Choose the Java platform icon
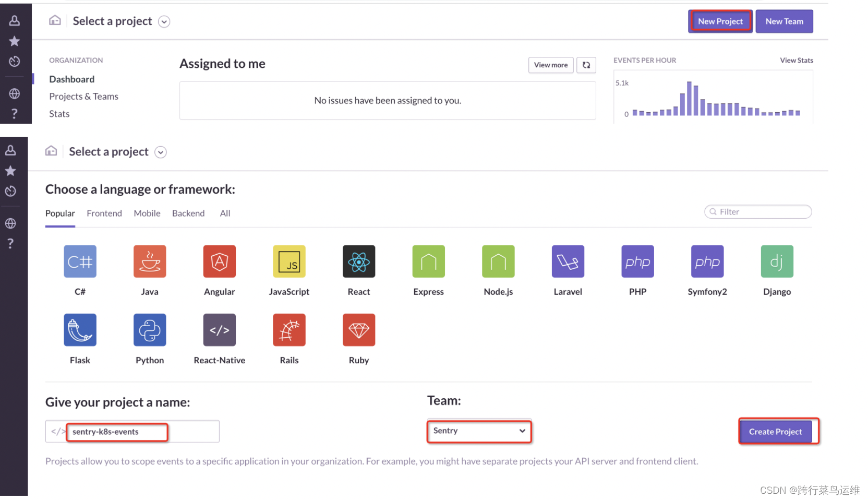 [x=150, y=261]
